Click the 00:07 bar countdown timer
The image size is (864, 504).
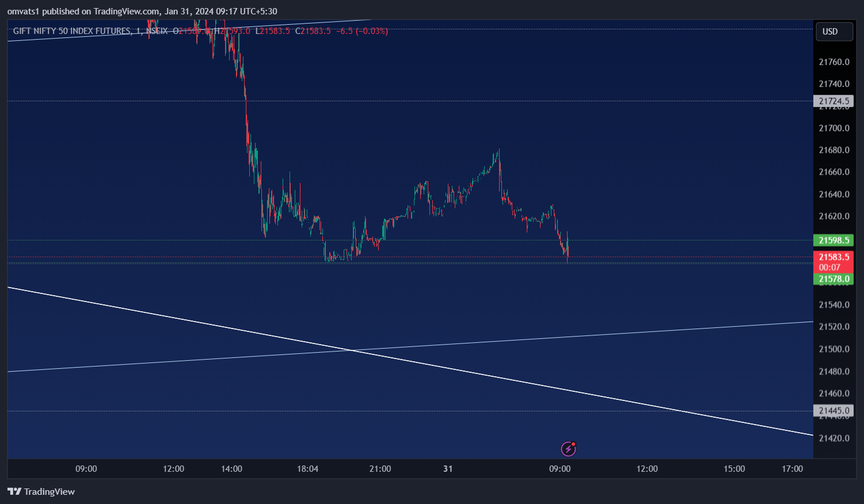pyautogui.click(x=829, y=268)
